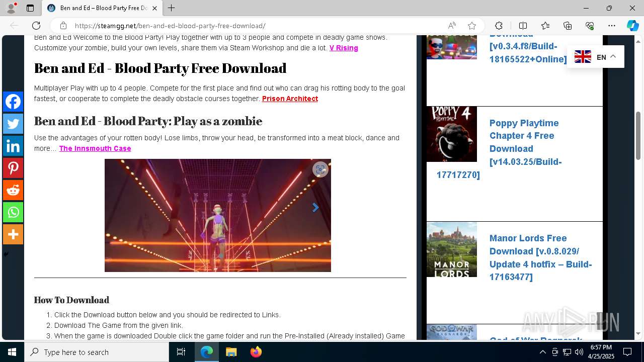The image size is (644, 362).
Task: Click scrollbar down arrow
Action: tap(638, 334)
